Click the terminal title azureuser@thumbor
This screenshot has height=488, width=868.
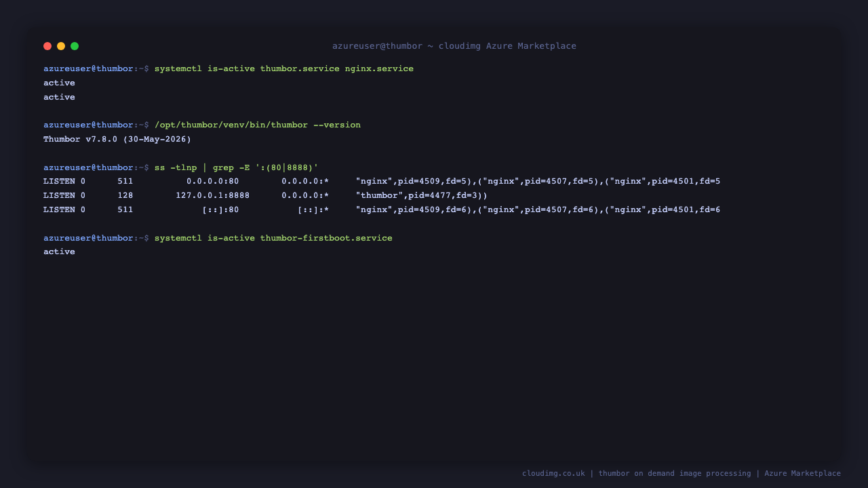pyautogui.click(x=454, y=46)
